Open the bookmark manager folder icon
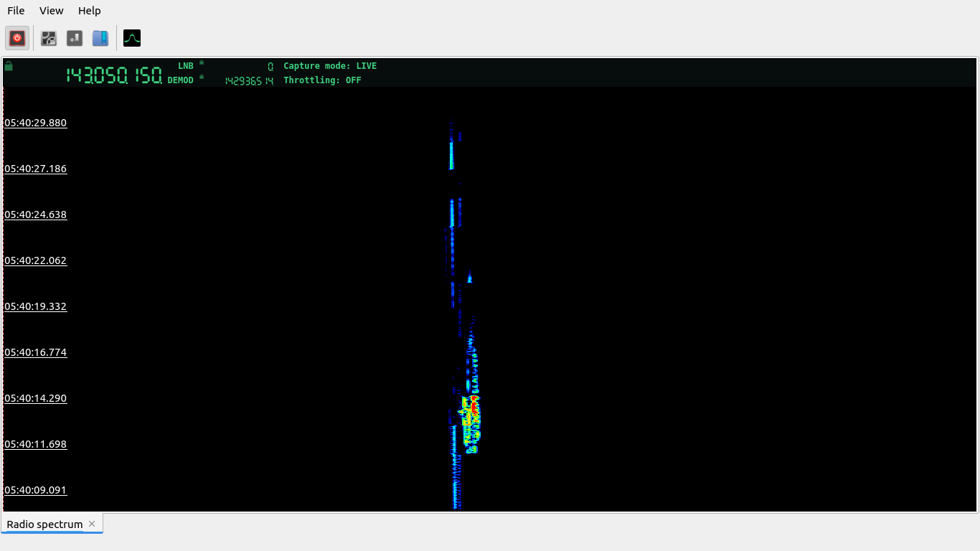The image size is (980, 551). (x=100, y=38)
